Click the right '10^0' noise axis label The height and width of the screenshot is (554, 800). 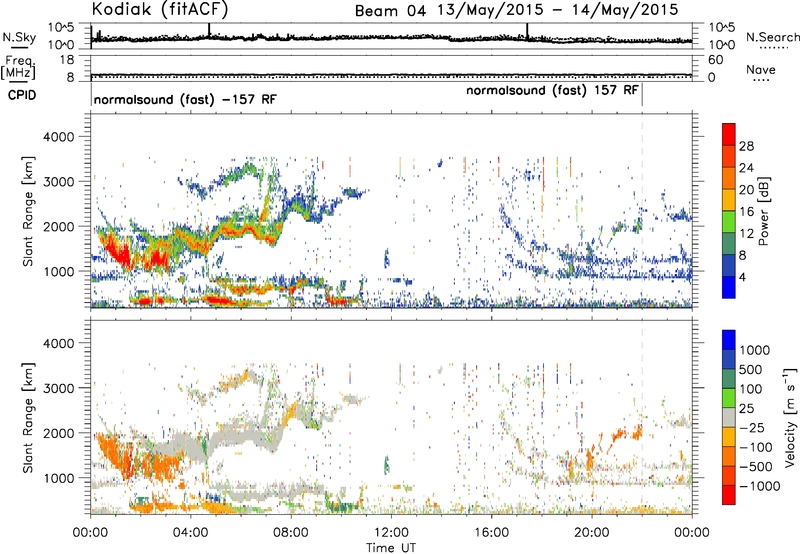[722, 45]
